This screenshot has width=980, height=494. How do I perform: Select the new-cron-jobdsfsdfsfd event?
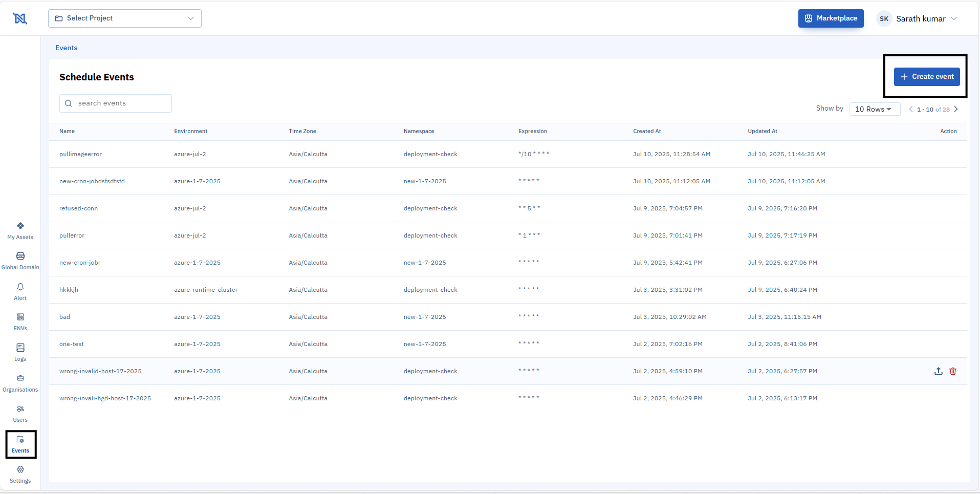(92, 181)
